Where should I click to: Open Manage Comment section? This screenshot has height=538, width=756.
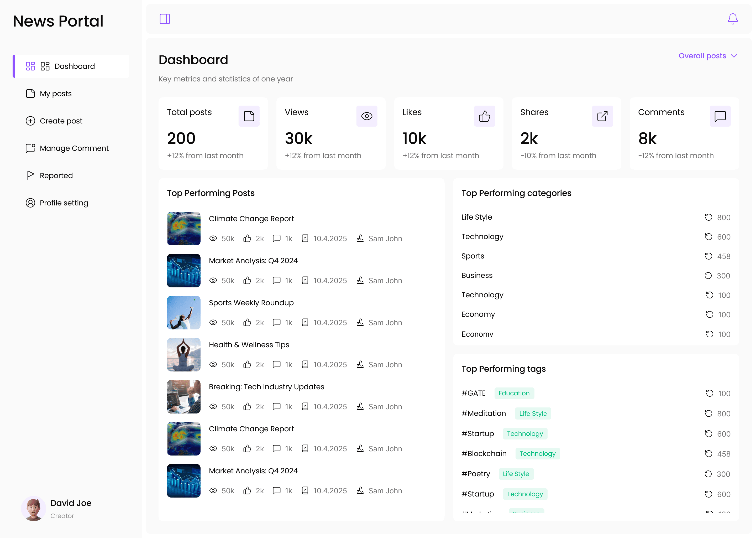tap(74, 148)
